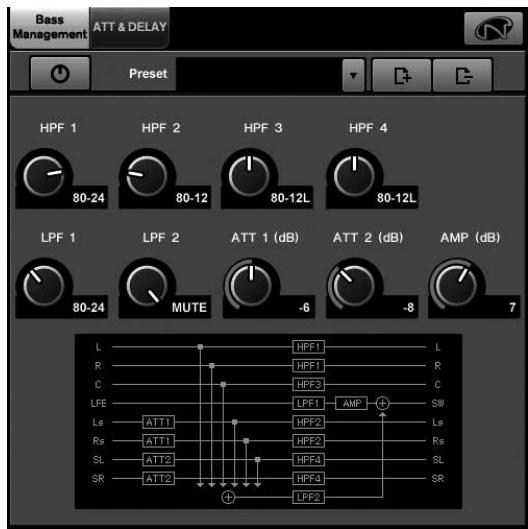Viewport: 528px width, 529px height.
Task: Click the HPF 3 value 80-12L
Action: tap(290, 198)
